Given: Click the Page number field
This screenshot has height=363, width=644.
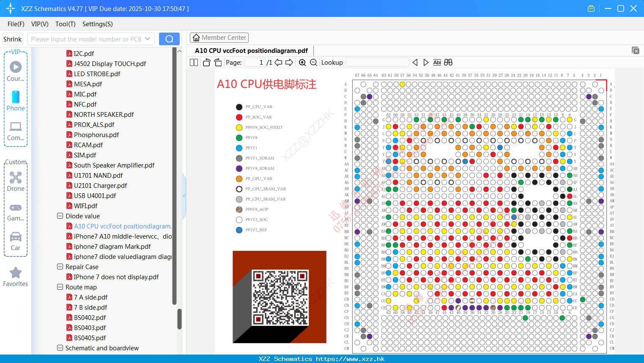Looking at the screenshot, I should 255,63.
